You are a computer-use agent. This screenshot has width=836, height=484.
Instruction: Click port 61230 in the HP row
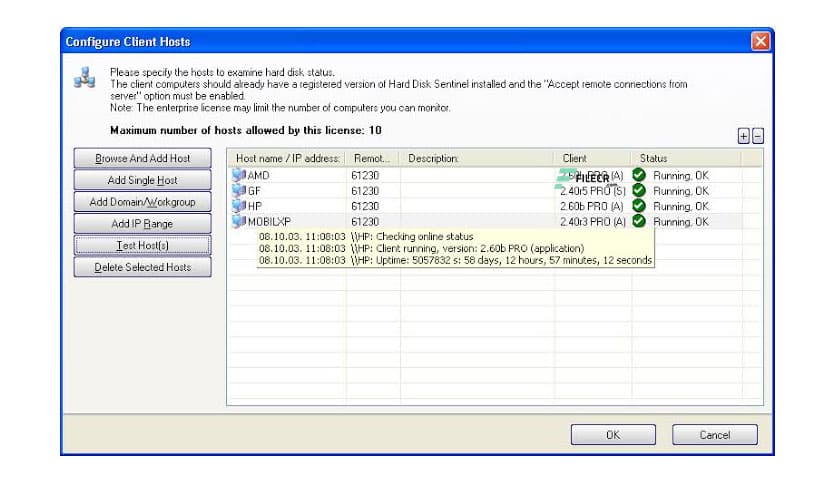click(365, 206)
